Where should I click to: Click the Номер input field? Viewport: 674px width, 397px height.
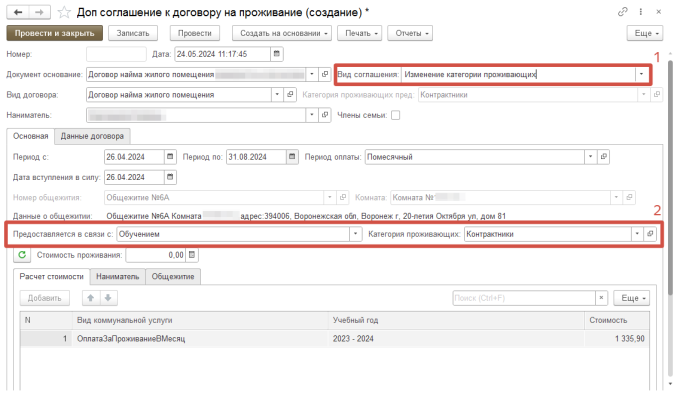[x=116, y=54]
